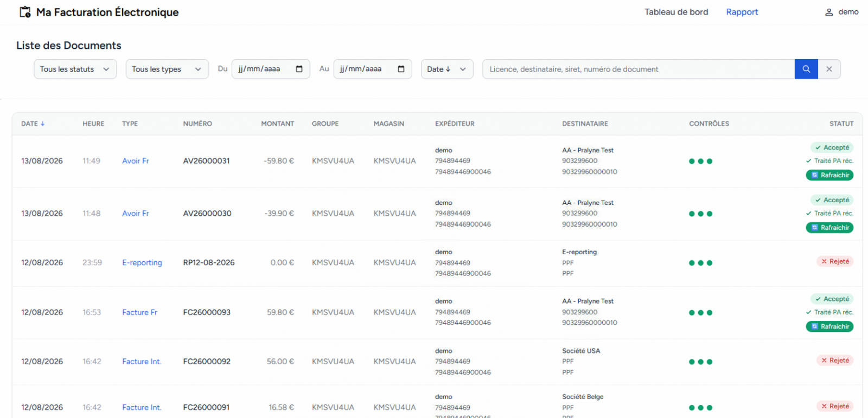The width and height of the screenshot is (868, 418).
Task: Click the MAGASIN column header
Action: pyautogui.click(x=388, y=124)
